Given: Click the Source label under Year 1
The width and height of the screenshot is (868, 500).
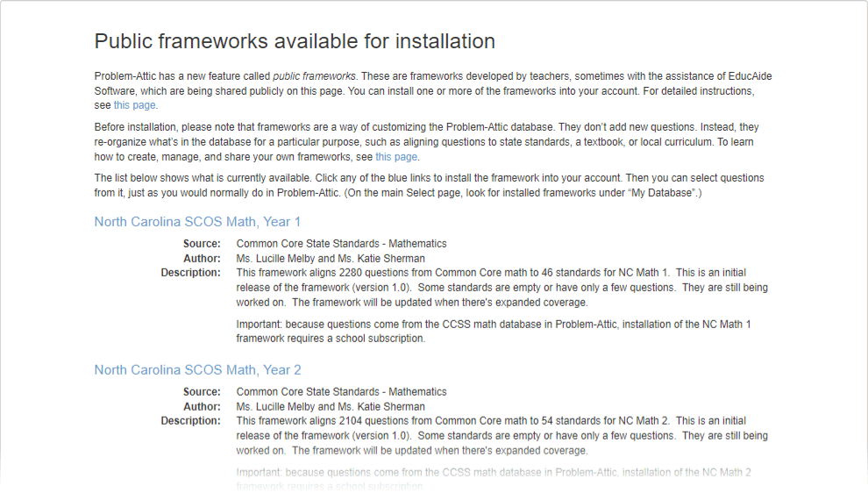Looking at the screenshot, I should [202, 244].
